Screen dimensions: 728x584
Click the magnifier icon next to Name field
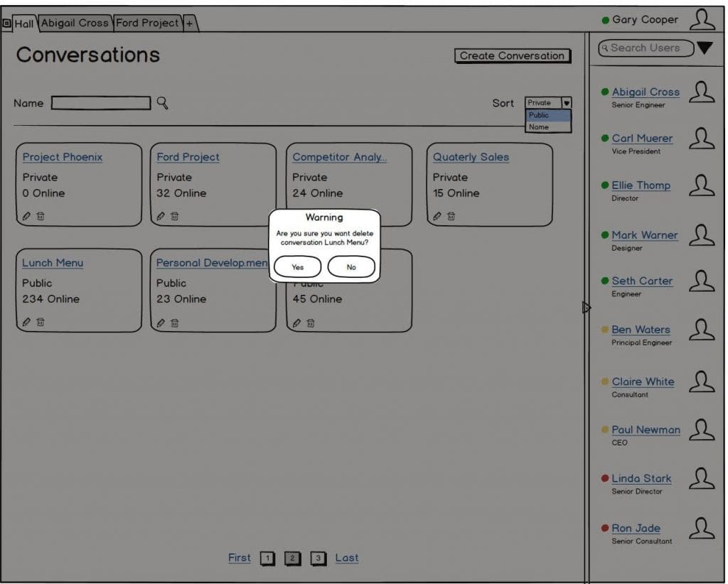(x=162, y=102)
